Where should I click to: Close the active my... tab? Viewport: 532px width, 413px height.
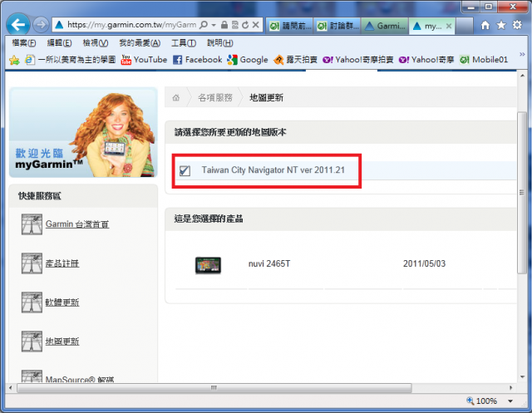point(449,26)
